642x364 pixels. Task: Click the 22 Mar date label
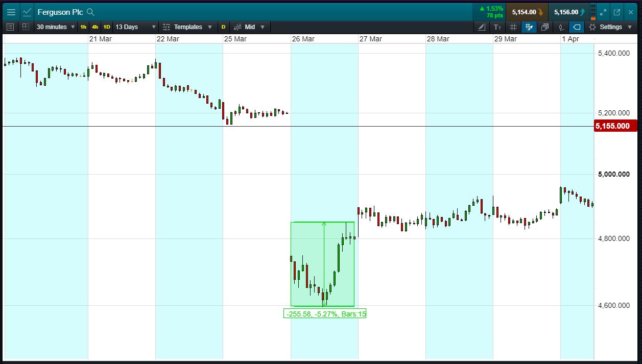[x=168, y=39]
